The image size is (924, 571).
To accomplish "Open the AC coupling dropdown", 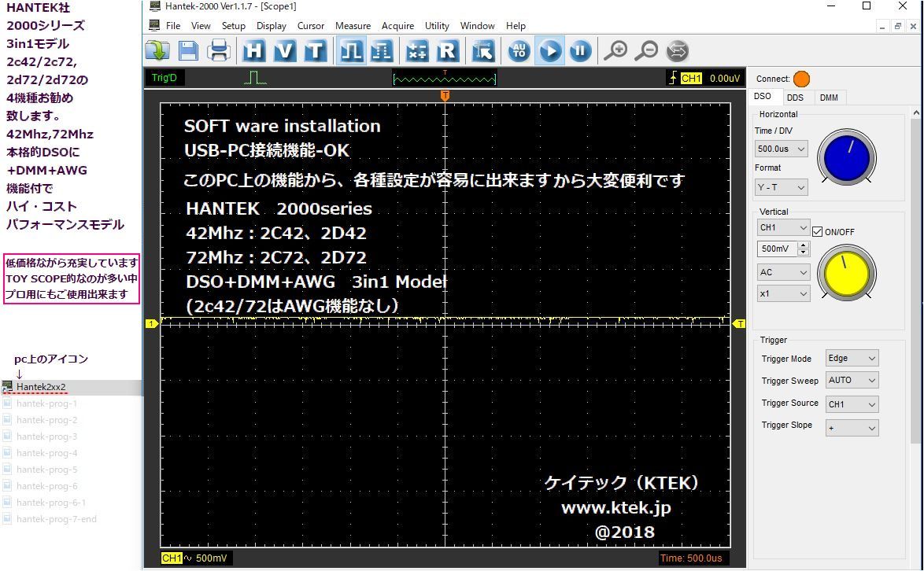I will coord(784,272).
